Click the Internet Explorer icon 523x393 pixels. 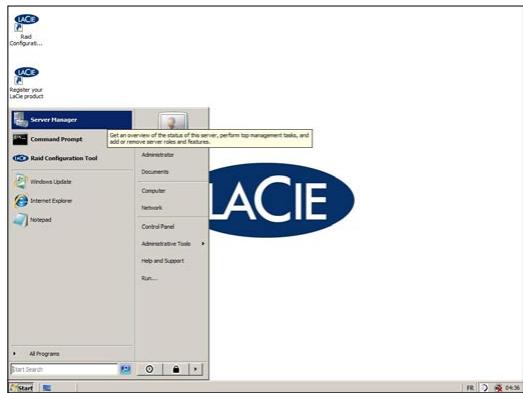click(21, 201)
